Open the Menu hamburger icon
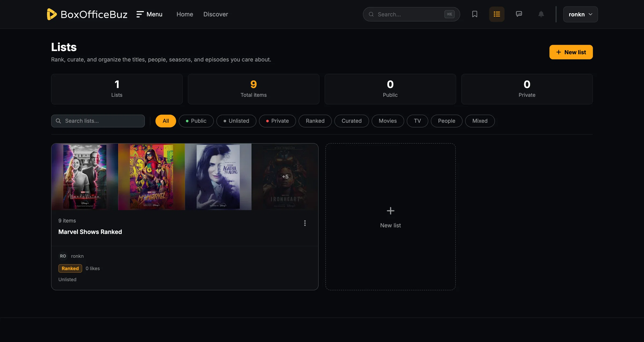 140,14
